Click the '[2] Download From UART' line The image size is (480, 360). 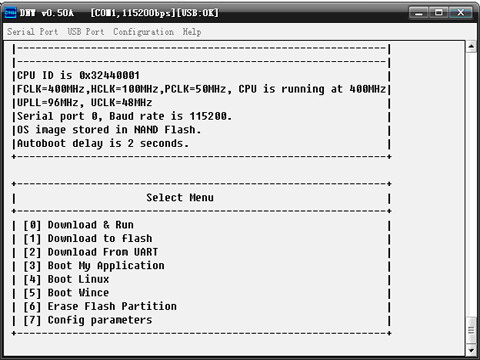click(91, 252)
